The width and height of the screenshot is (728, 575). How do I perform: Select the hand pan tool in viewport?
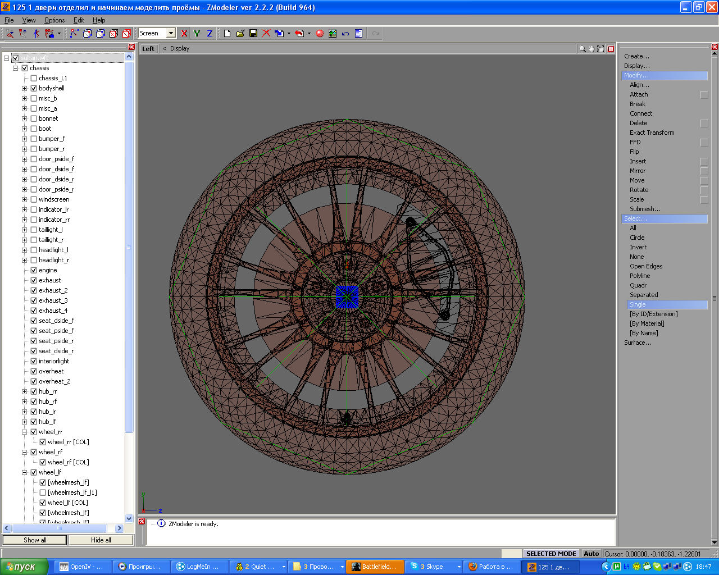click(x=591, y=49)
